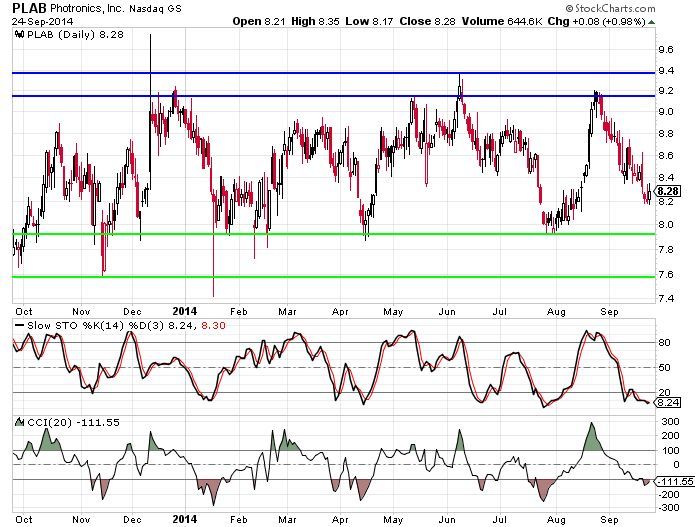Click the Apr label under price chart

click(x=340, y=311)
